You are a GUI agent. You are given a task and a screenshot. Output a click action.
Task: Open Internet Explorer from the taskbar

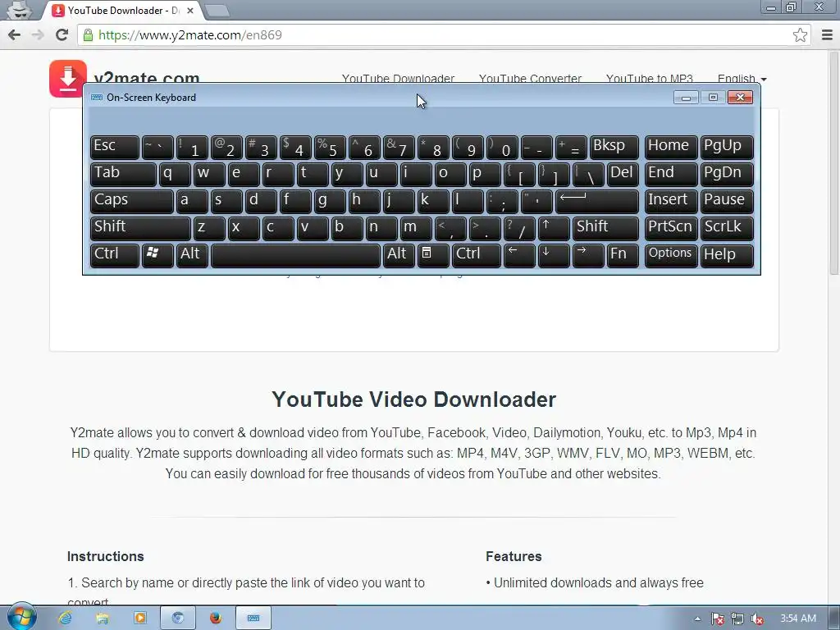[x=65, y=619]
